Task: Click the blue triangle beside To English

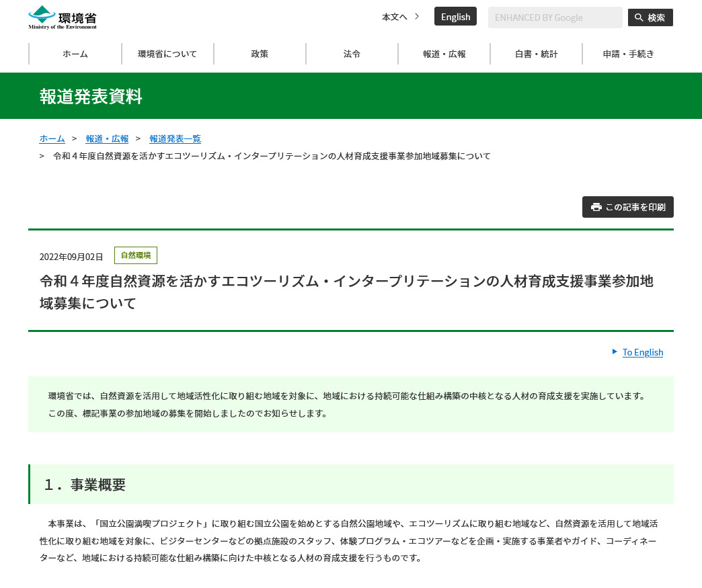Action: (615, 351)
